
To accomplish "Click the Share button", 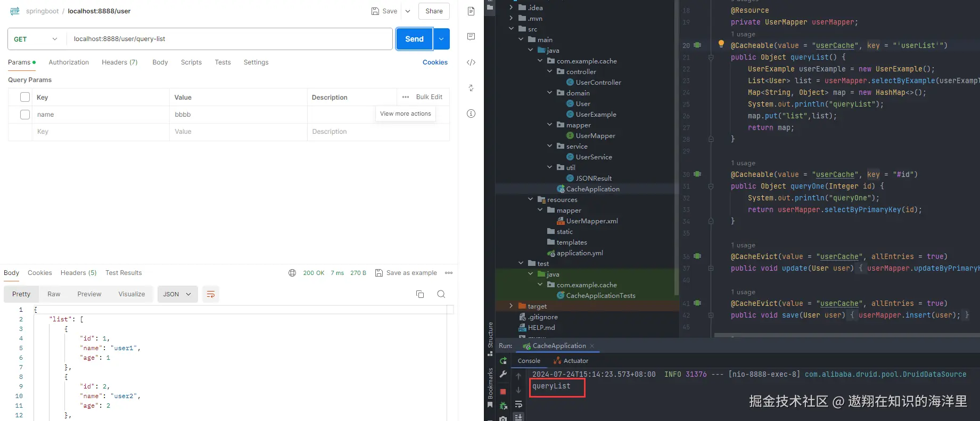I will (434, 11).
